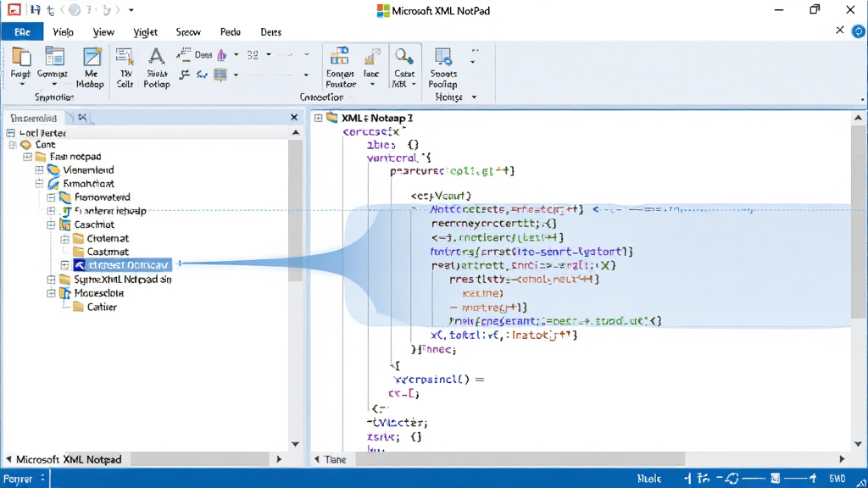Click the small icon left of Deas
Screen dimensions: 868x488
[183, 54]
